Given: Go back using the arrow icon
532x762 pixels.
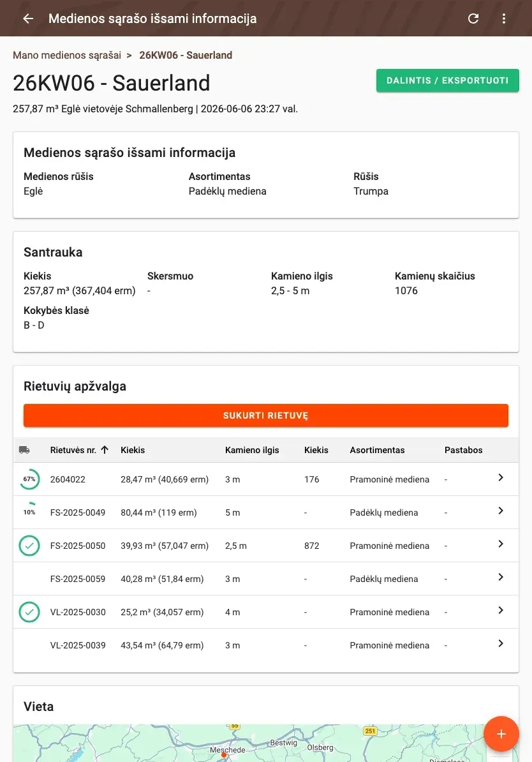Looking at the screenshot, I should pyautogui.click(x=28, y=19).
